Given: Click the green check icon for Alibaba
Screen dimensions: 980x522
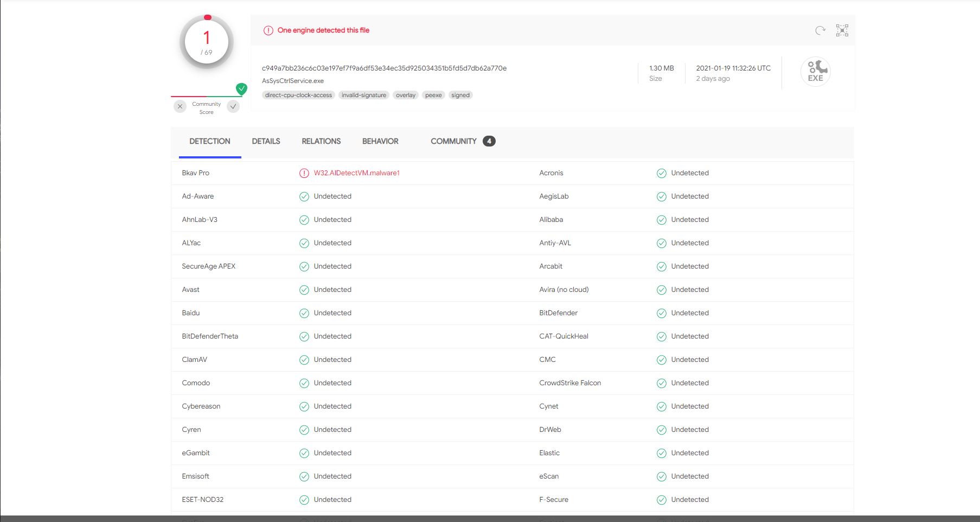Looking at the screenshot, I should [x=662, y=220].
